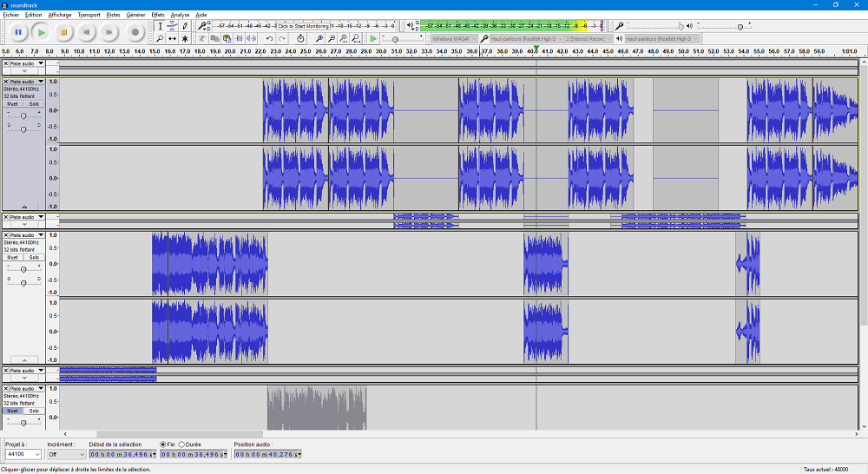Click the playback volume slider beside speaker icon
This screenshot has width=868, height=474.
725,26
